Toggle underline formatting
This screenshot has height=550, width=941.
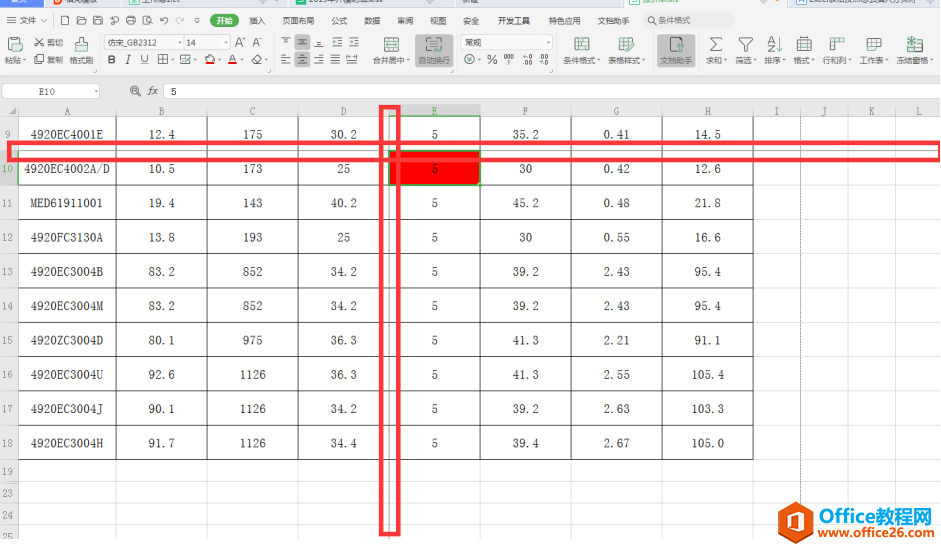pos(144,59)
